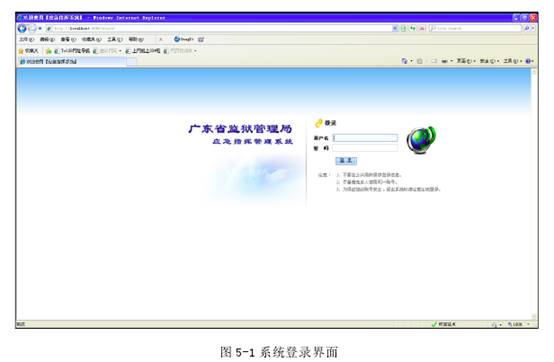This screenshot has height=362, width=554.
Task: Open the 文件 File menu
Action: tap(26, 39)
